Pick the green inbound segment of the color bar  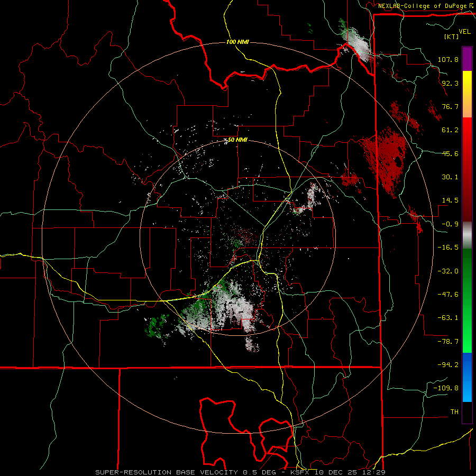coord(467,300)
